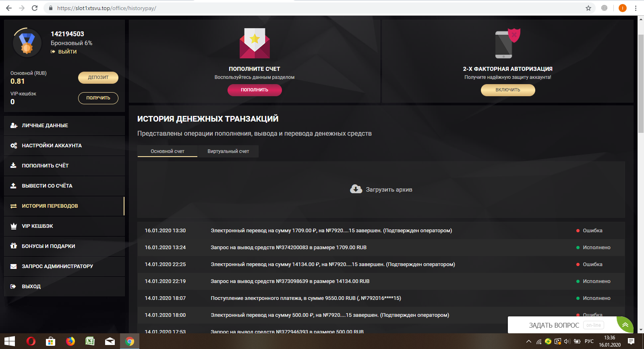This screenshot has width=644, height=349.
Task: Bookmark this page with the star icon
Action: 588,8
